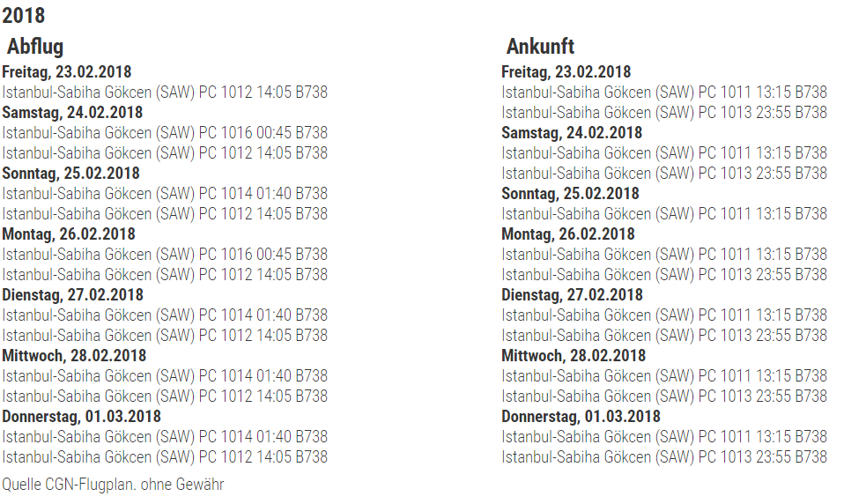Click Friday's PC 1011 13:15 arrival row
The image size is (844, 504).
664,92
